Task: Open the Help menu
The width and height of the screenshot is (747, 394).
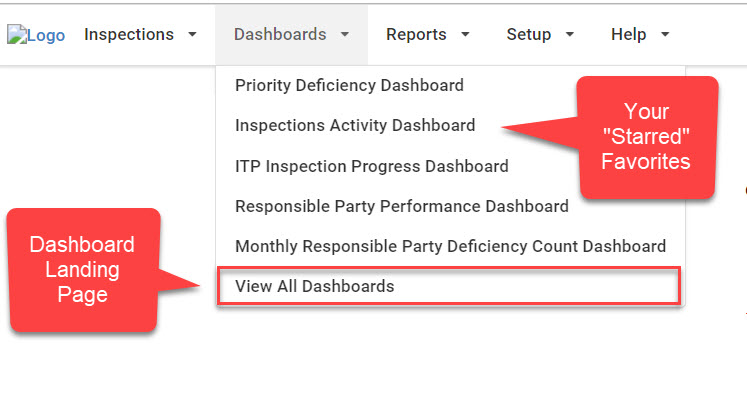Action: (x=629, y=34)
